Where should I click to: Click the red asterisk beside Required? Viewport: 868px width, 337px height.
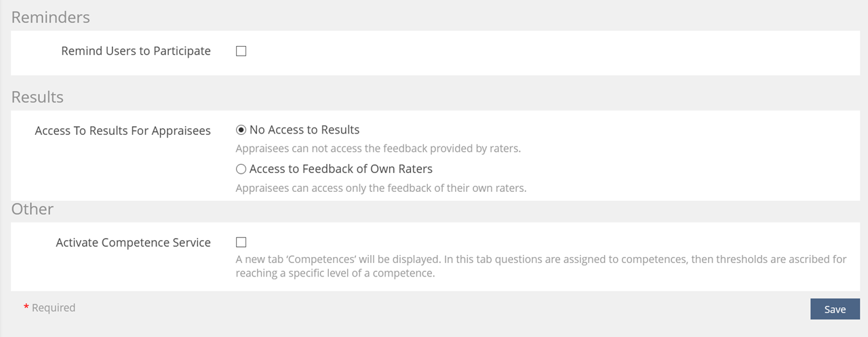[x=26, y=308]
